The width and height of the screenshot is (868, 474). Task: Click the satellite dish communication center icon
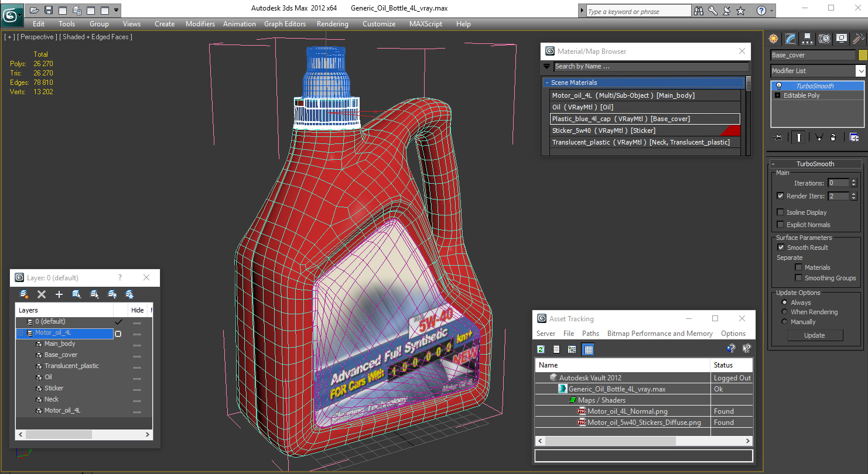click(727, 11)
